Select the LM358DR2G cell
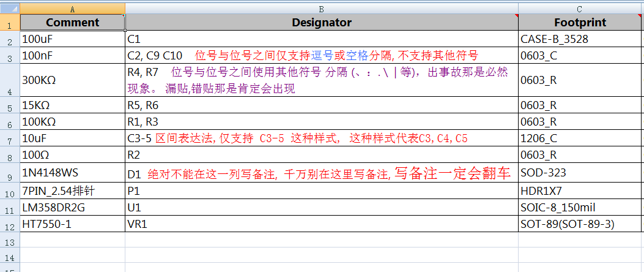Viewport: 644px width, 272px height. click(x=72, y=209)
